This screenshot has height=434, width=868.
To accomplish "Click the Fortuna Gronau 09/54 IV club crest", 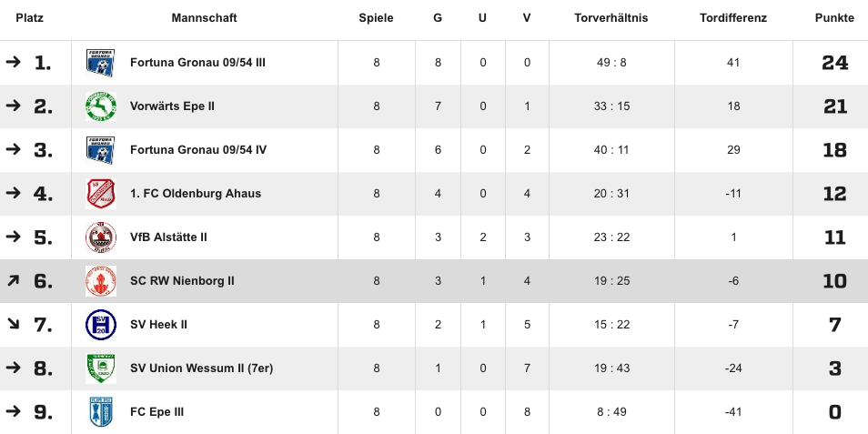I will pyautogui.click(x=101, y=150).
